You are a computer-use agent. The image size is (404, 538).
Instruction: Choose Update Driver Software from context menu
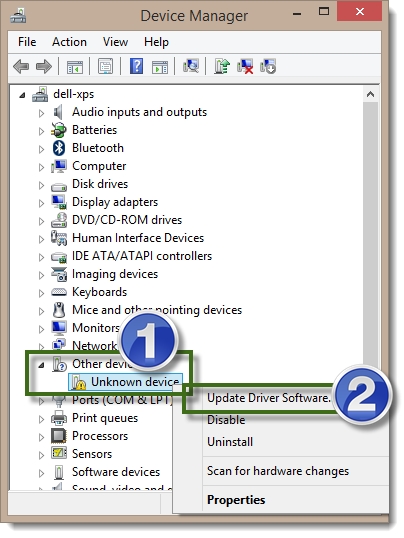point(268,398)
